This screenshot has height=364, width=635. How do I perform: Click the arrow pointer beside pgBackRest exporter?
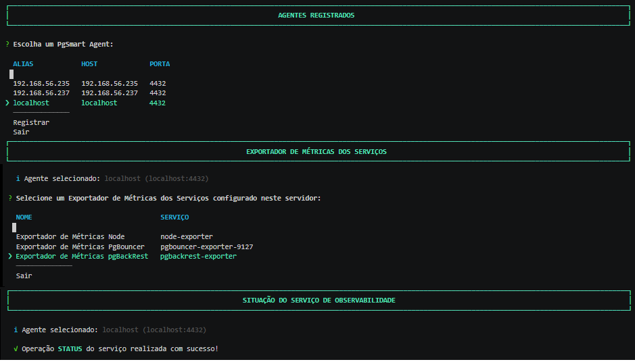pos(10,257)
